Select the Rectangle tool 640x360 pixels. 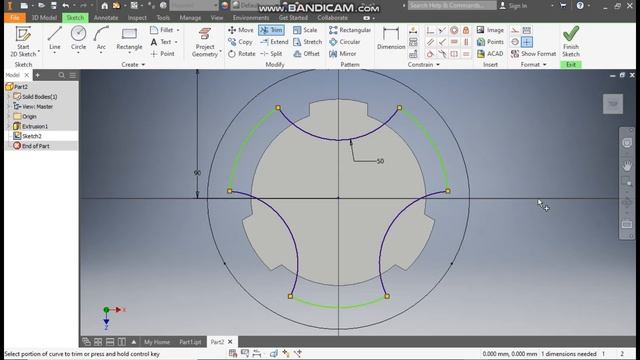point(129,38)
